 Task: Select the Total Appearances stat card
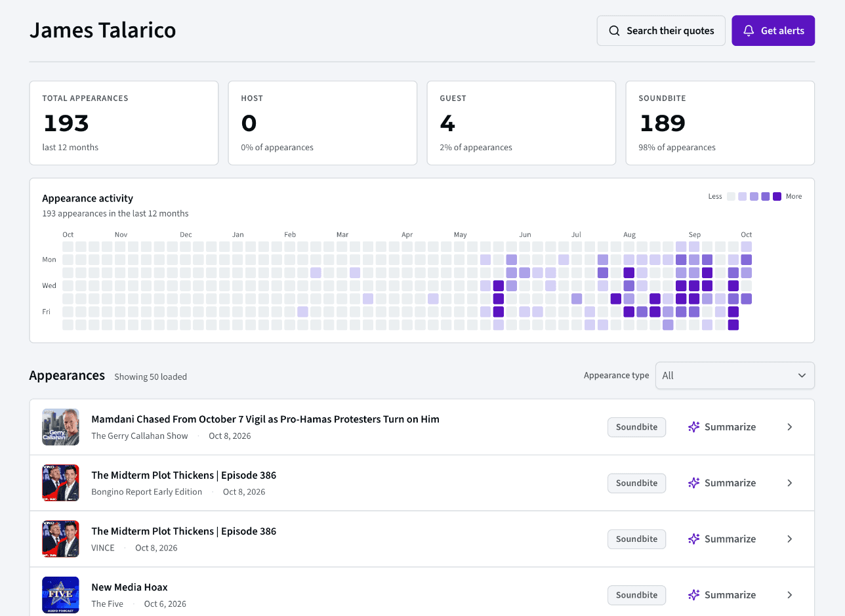coord(124,123)
